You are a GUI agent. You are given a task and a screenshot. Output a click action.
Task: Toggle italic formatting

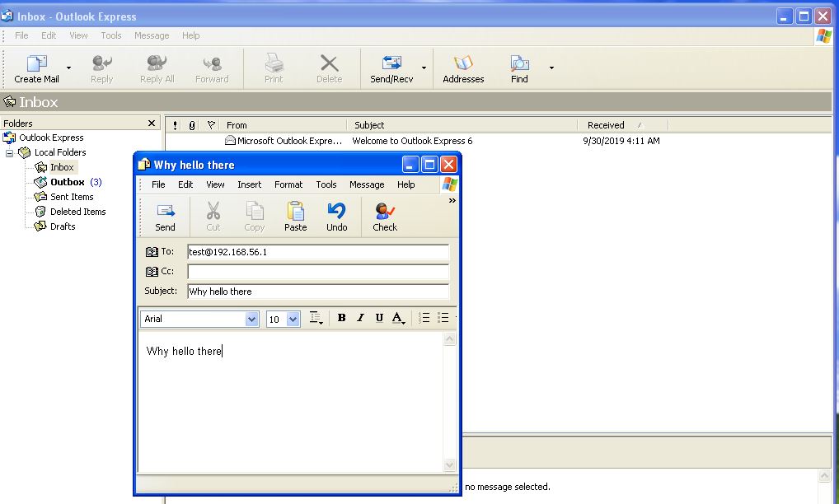point(360,318)
